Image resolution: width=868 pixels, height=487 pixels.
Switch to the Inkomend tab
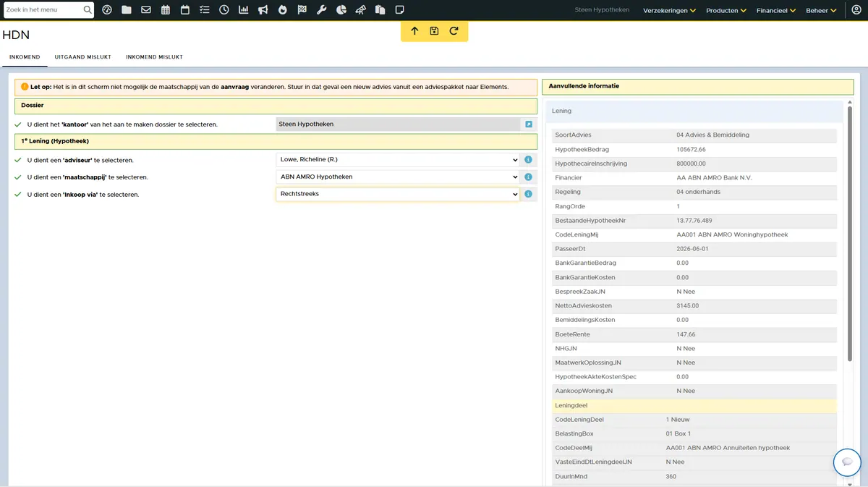coord(25,57)
